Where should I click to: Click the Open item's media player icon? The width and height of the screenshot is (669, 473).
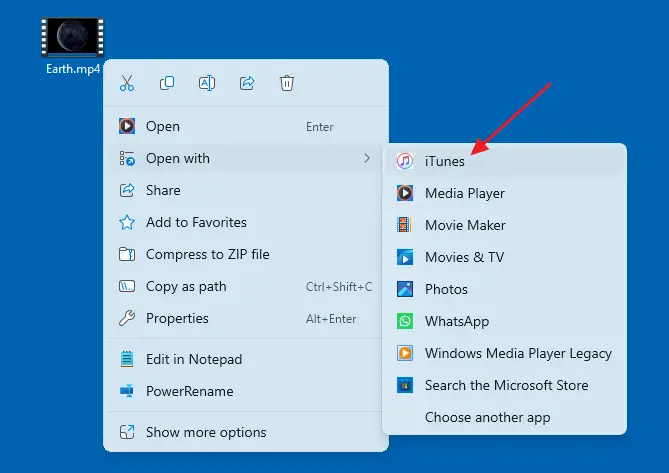(x=127, y=126)
